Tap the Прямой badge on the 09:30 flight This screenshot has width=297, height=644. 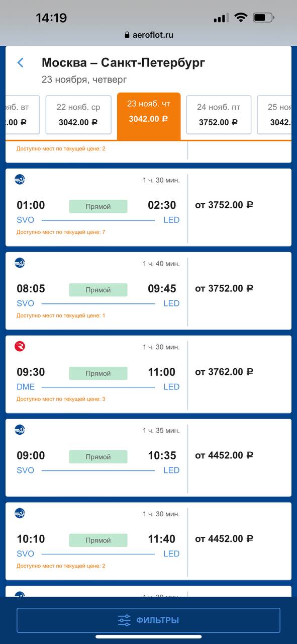98,373
